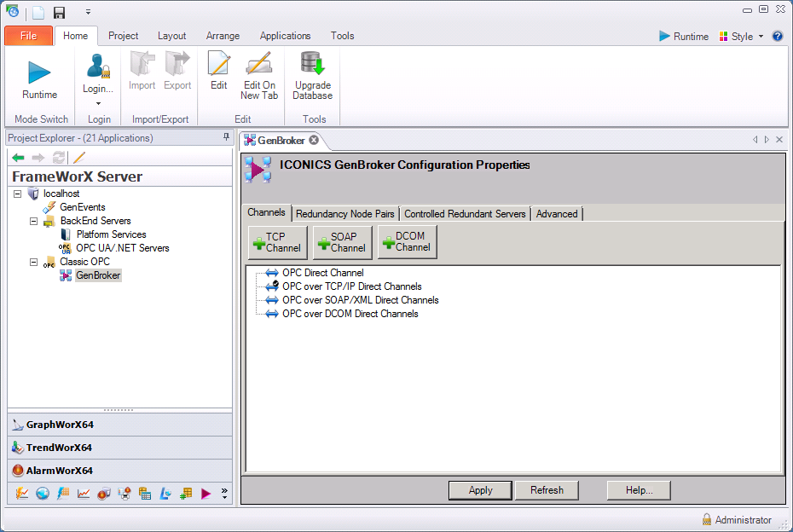Show more applications via overflow chevron
Image resolution: width=793 pixels, height=532 pixels.
(224, 493)
